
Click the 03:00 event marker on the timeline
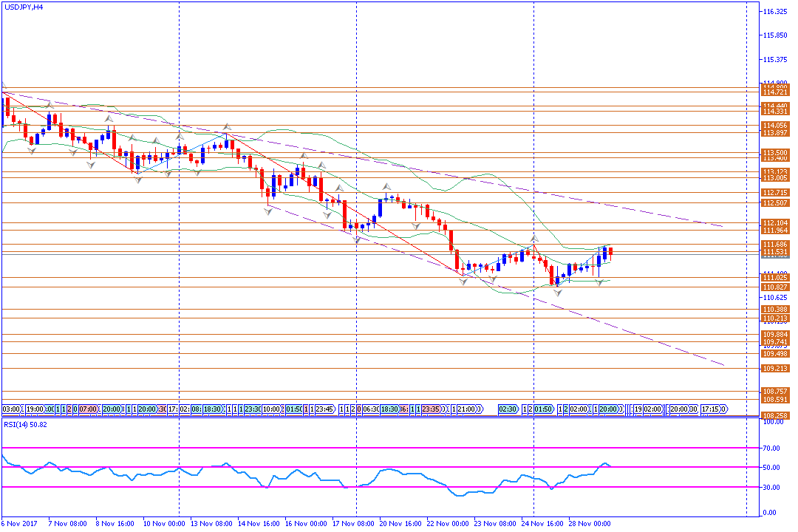11,409
